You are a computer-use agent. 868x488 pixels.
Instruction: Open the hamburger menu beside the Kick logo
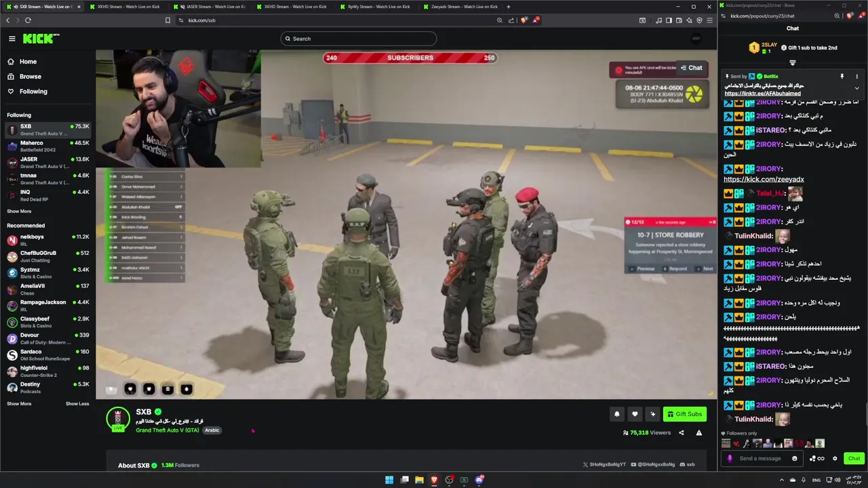12,39
